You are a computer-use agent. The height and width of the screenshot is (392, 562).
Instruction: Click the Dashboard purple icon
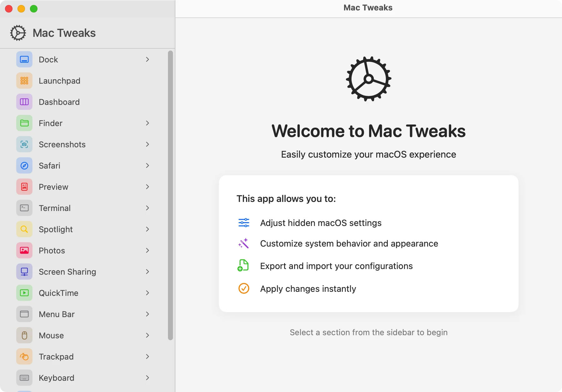click(24, 102)
